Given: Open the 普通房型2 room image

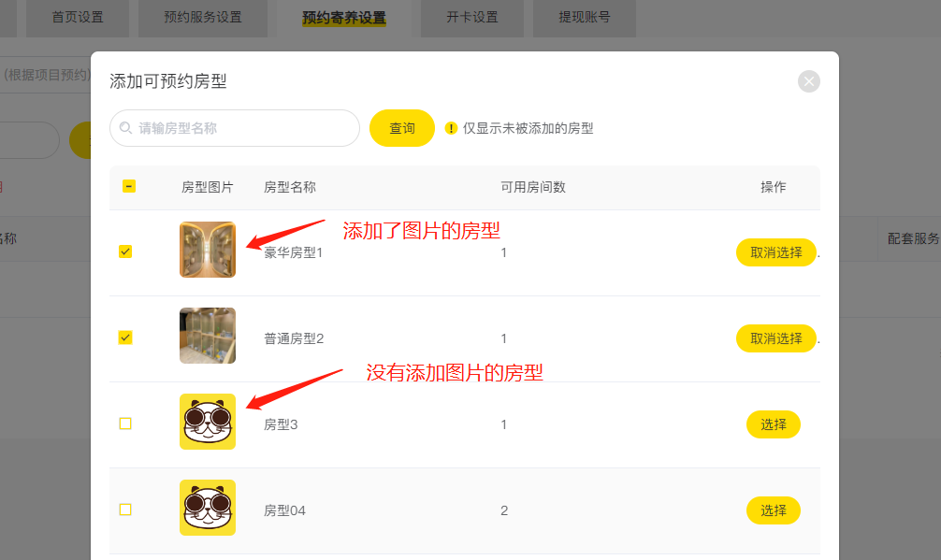Looking at the screenshot, I should tap(208, 336).
